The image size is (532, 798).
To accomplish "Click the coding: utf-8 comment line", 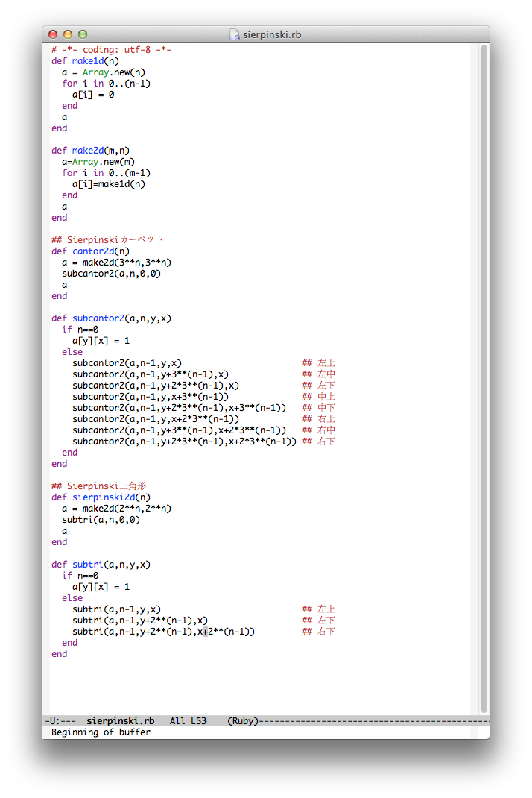I will [x=111, y=50].
